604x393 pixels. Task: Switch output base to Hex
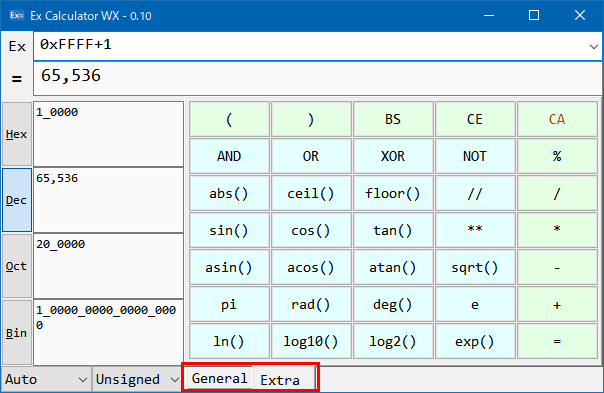(17, 134)
